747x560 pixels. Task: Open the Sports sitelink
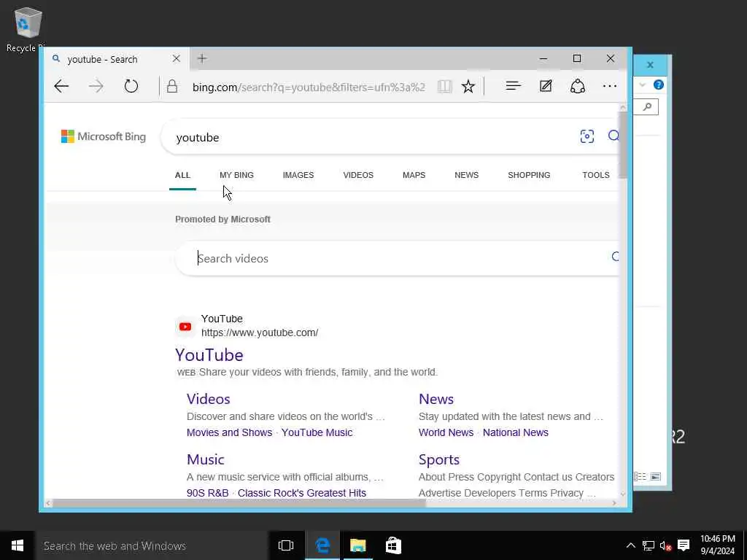(438, 459)
